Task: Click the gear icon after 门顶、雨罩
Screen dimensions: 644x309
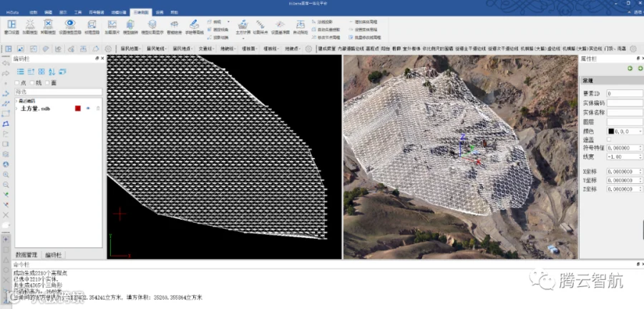Action: 633,49
